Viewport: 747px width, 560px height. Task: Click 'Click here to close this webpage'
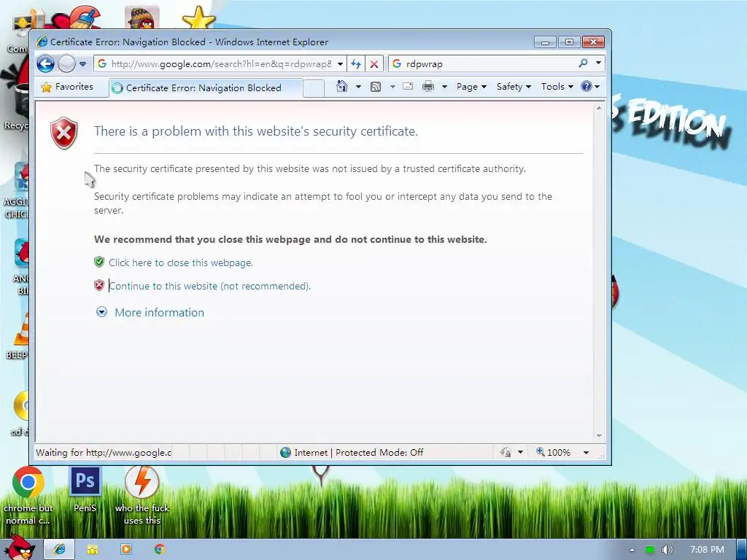pyautogui.click(x=181, y=262)
